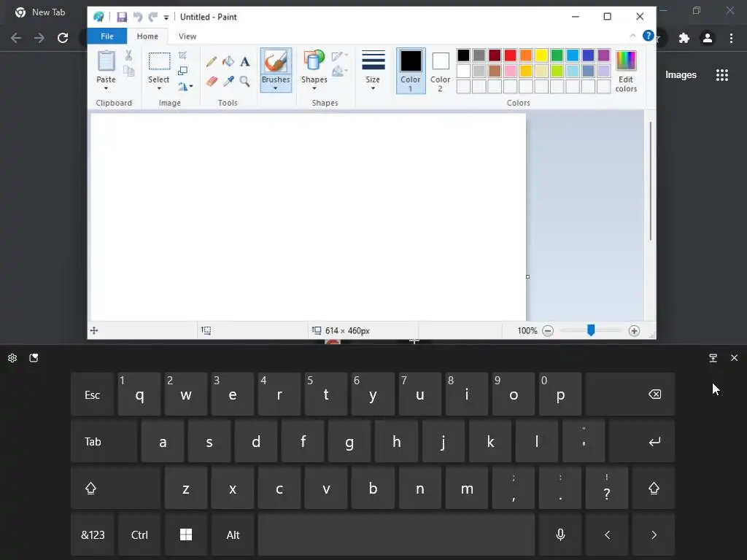Click the zoom slider handle
Viewport: 747px width, 560px height.
click(x=591, y=330)
